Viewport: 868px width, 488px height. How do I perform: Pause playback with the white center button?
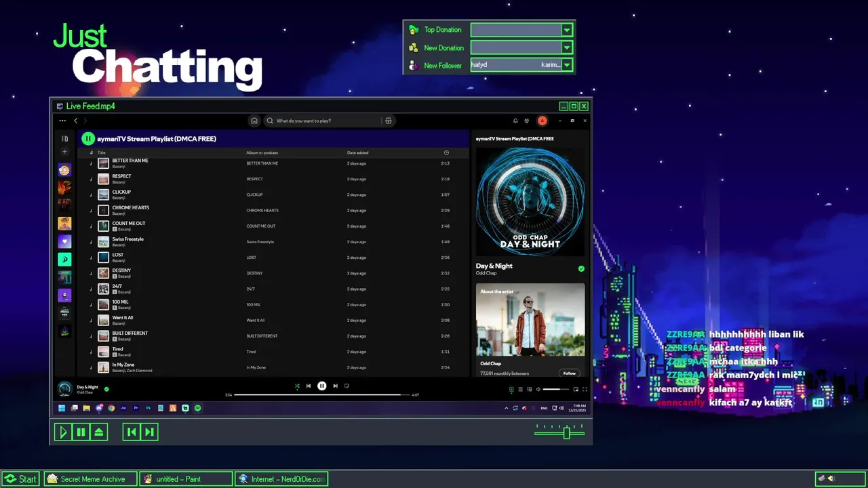point(322,386)
